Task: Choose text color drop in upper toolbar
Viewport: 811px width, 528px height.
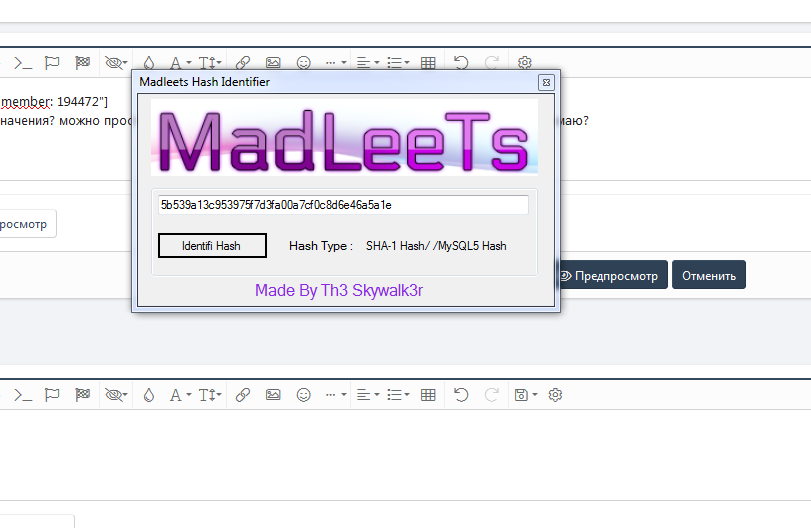Action: [149, 63]
